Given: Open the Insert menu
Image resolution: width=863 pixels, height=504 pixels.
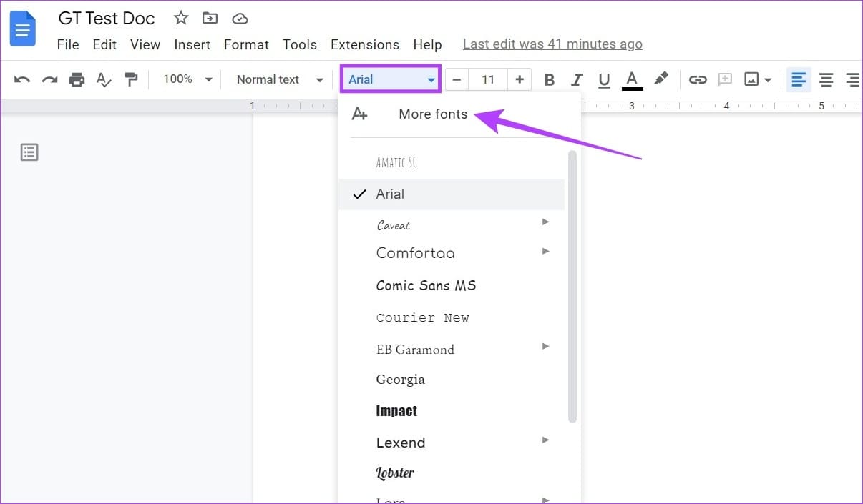Looking at the screenshot, I should point(192,44).
